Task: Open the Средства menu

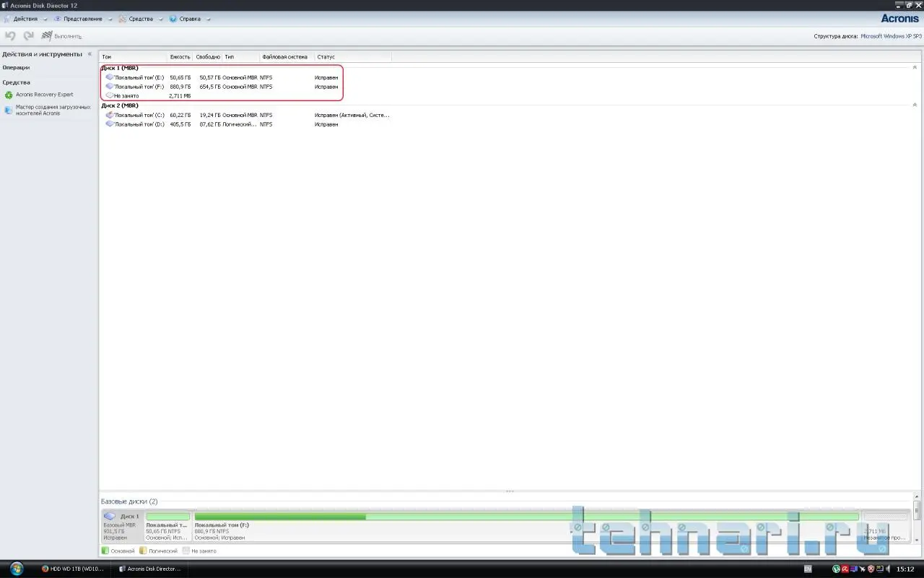Action: [141, 19]
